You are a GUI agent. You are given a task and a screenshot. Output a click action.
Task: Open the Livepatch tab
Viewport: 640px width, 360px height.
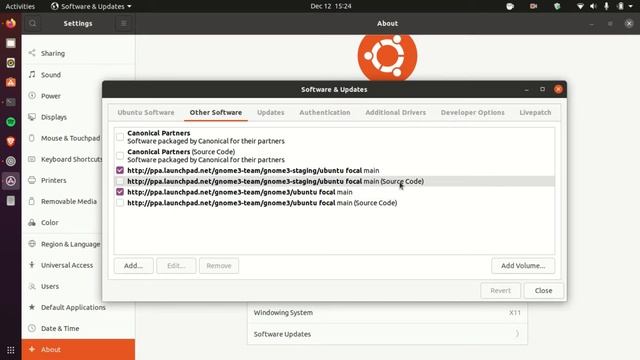coord(535,112)
